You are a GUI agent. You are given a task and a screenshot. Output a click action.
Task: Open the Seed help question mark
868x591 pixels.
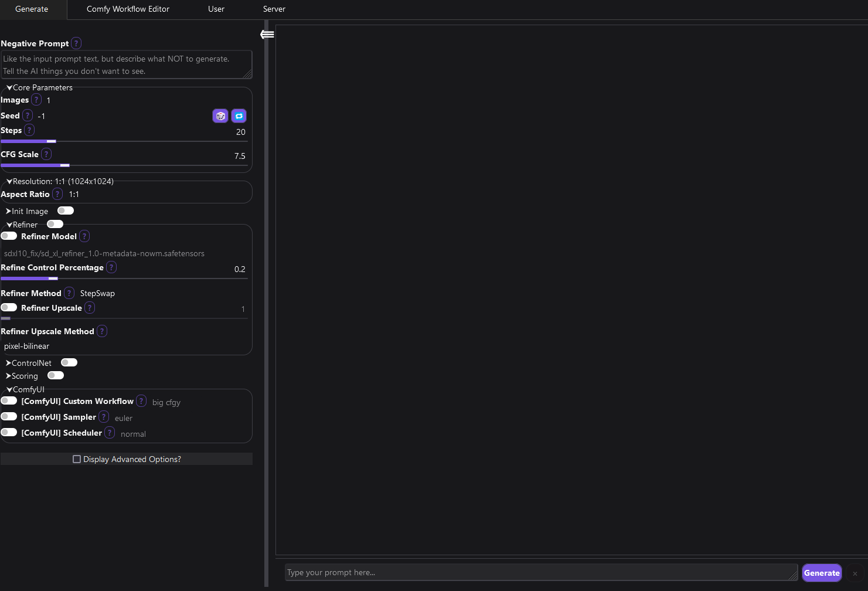tap(27, 116)
